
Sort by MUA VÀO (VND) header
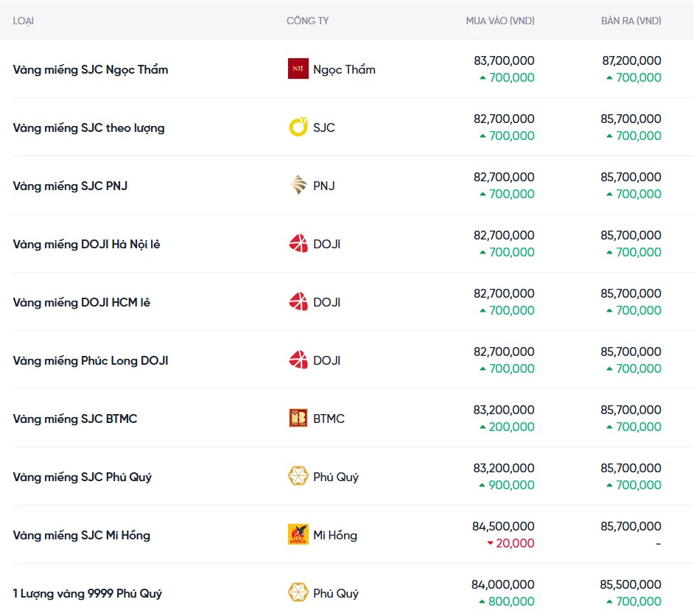pos(500,21)
